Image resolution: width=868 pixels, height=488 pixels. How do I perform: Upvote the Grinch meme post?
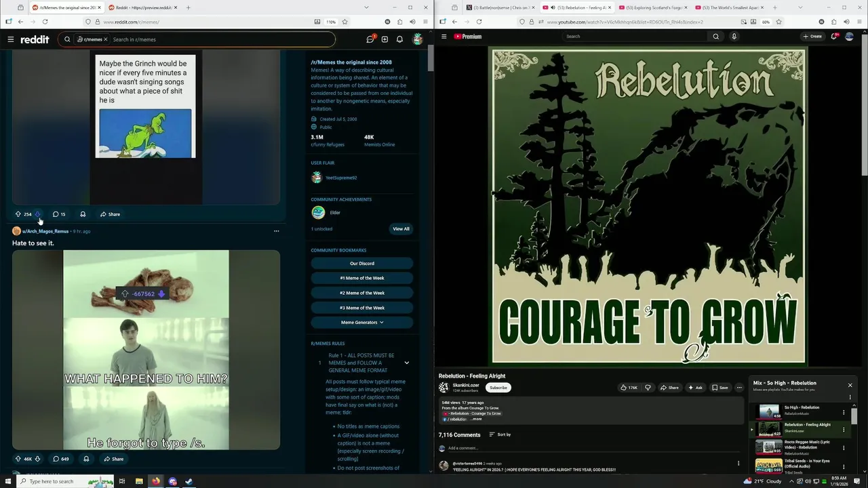[18, 214]
